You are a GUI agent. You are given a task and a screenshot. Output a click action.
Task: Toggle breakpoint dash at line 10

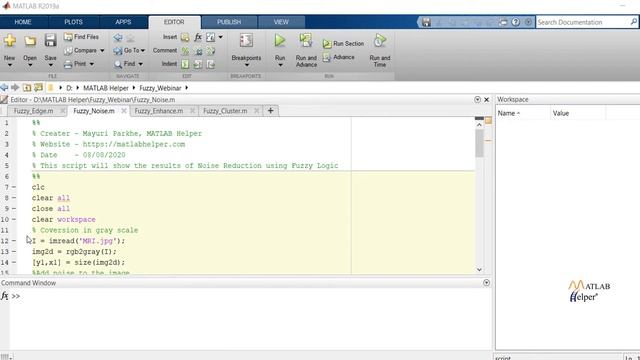tap(14, 219)
